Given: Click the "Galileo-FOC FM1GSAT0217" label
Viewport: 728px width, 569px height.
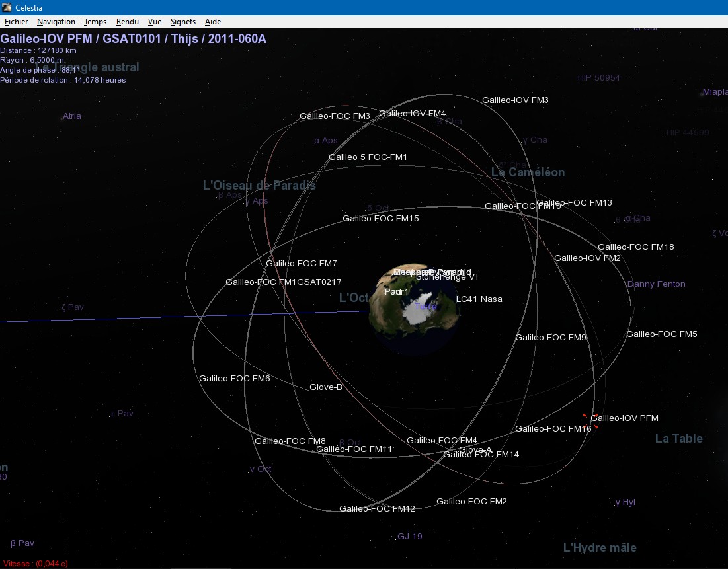Looking at the screenshot, I should tap(283, 282).
